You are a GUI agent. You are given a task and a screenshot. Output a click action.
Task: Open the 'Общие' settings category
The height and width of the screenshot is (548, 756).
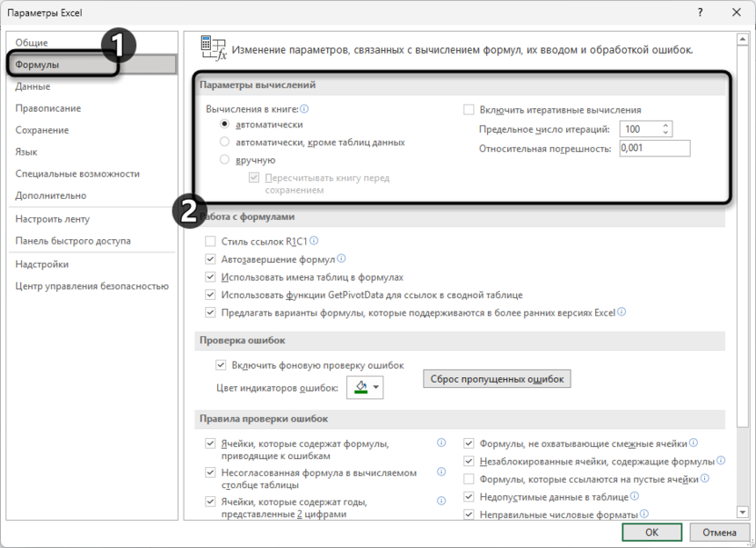(x=92, y=43)
